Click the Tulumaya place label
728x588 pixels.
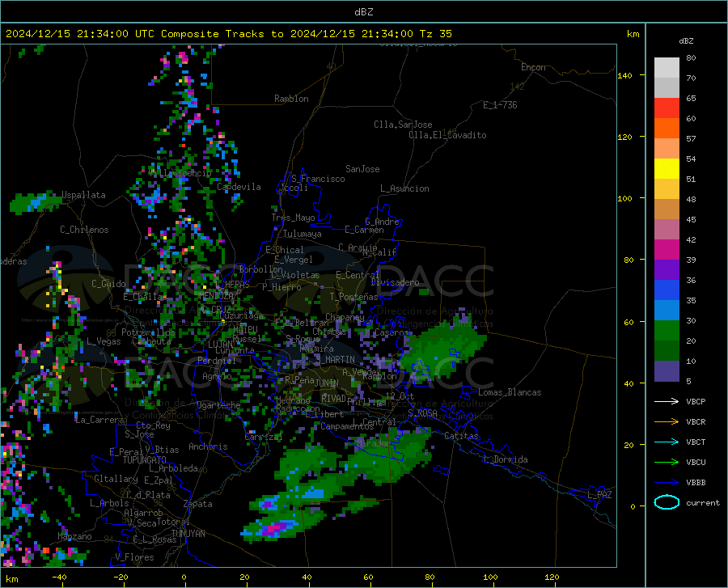coord(303,234)
